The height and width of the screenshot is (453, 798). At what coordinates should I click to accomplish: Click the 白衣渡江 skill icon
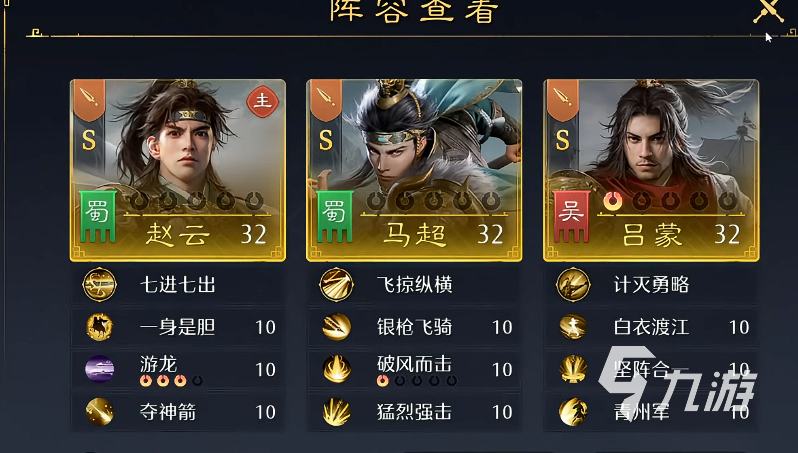click(x=574, y=327)
